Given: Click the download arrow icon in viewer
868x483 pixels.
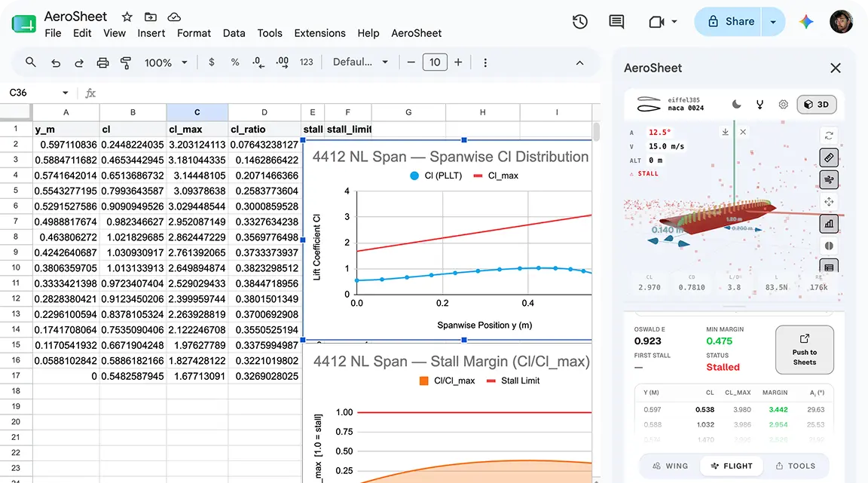Looking at the screenshot, I should tap(725, 132).
